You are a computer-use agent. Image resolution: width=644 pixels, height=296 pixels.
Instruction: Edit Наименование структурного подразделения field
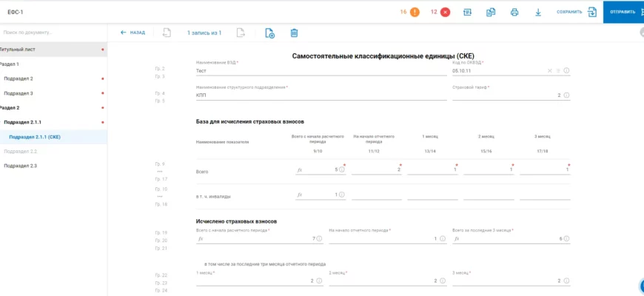321,95
